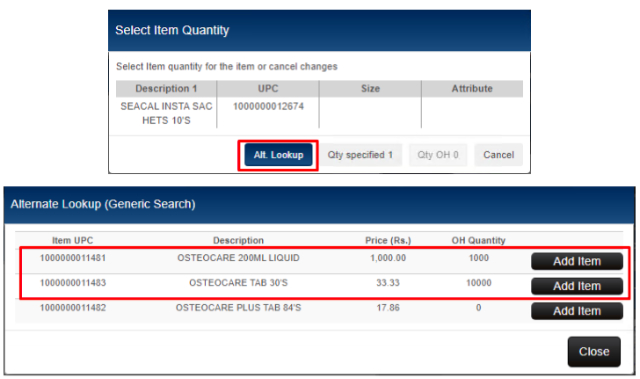Image resolution: width=640 pixels, height=379 pixels.
Task: Click OSTEOCARE 200ML LIQUID description
Action: coord(238,258)
